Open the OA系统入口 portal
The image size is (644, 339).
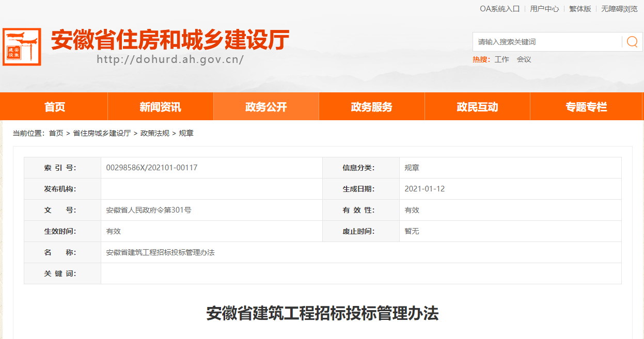click(x=500, y=8)
